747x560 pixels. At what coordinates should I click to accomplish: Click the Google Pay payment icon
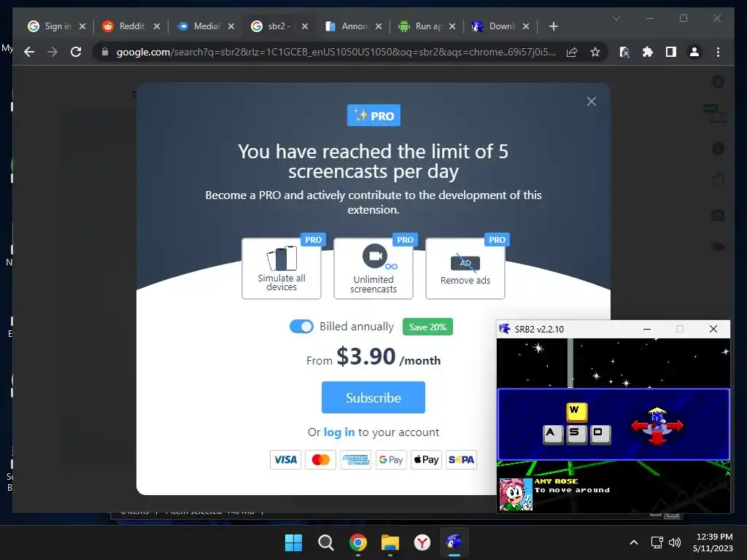(x=391, y=459)
